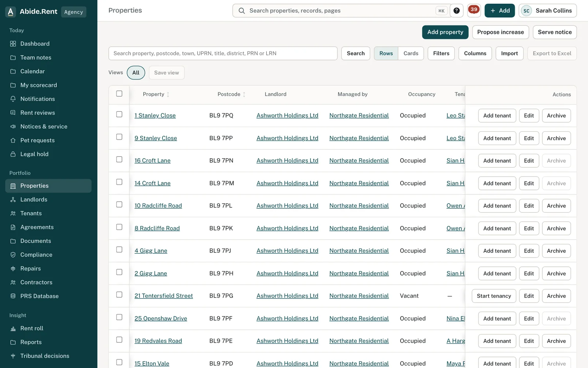
Task: Open the help question mark icon
Action: point(456,11)
